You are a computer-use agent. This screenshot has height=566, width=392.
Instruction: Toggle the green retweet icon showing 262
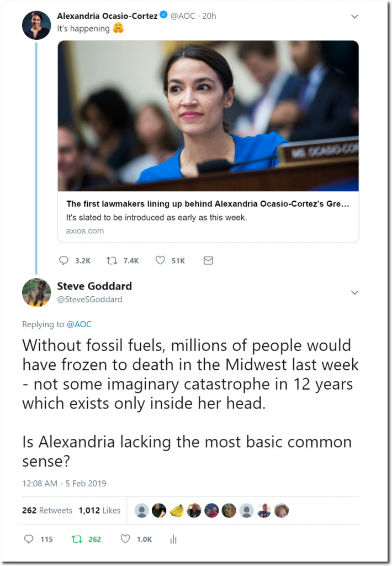coord(77,539)
